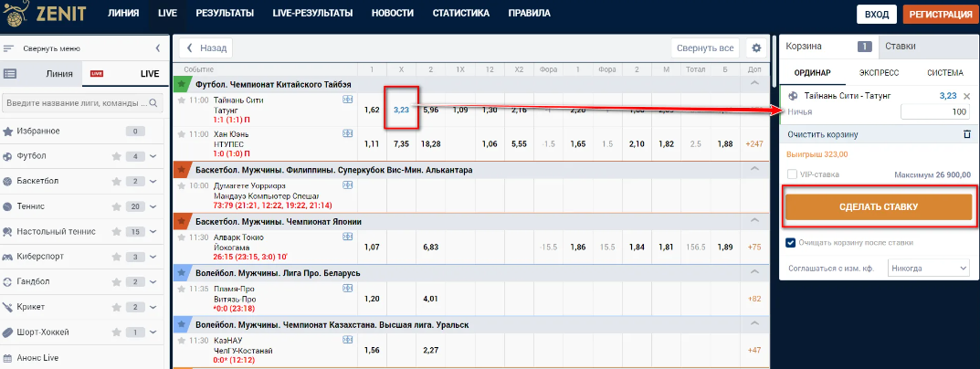
Task: Switch sidebar to the Линия tab
Action: coord(53,73)
